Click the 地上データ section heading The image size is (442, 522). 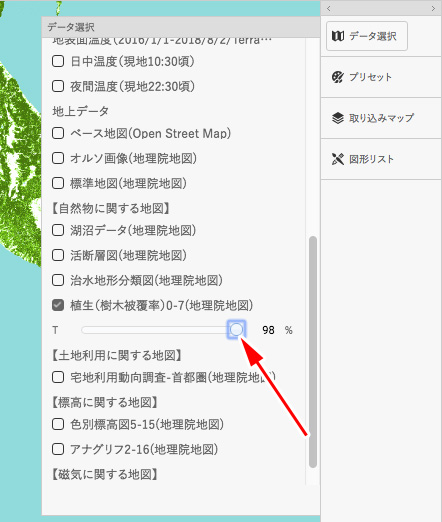point(81,111)
